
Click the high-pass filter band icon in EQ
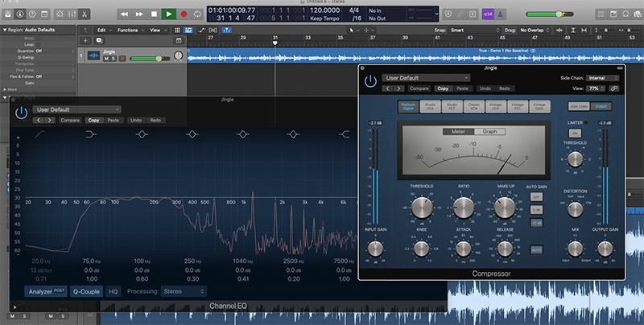click(39, 134)
